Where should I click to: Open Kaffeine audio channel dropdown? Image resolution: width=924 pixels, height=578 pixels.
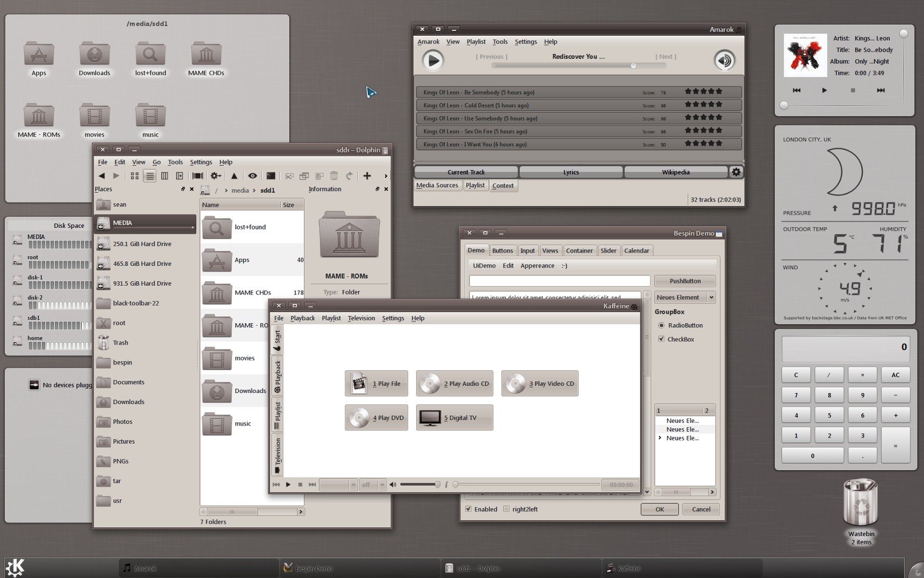[x=338, y=484]
